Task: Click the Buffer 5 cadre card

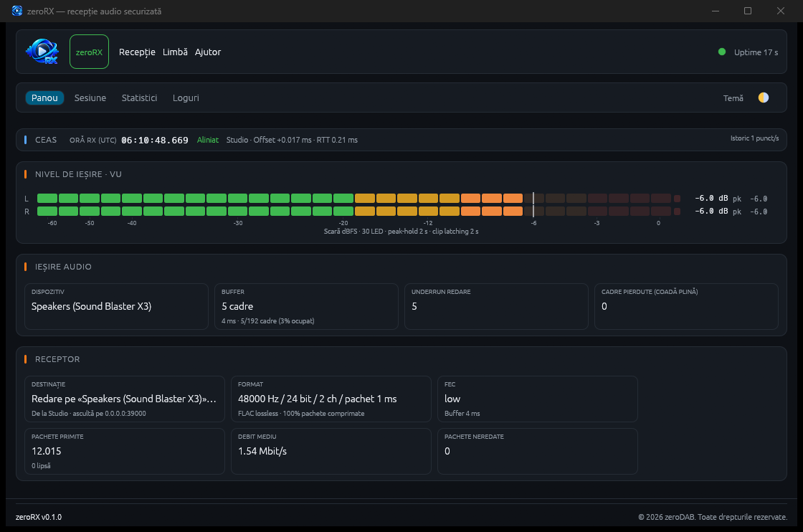Action: tap(306, 306)
